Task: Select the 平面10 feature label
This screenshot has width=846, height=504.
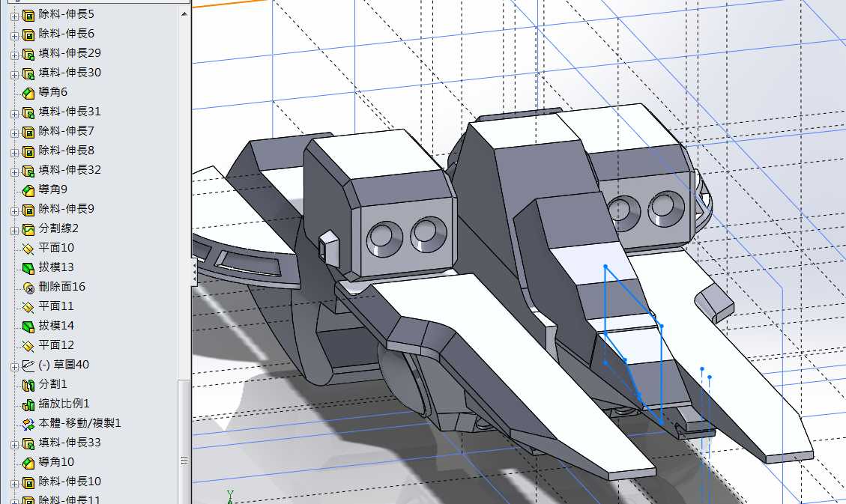Action: 56,247
